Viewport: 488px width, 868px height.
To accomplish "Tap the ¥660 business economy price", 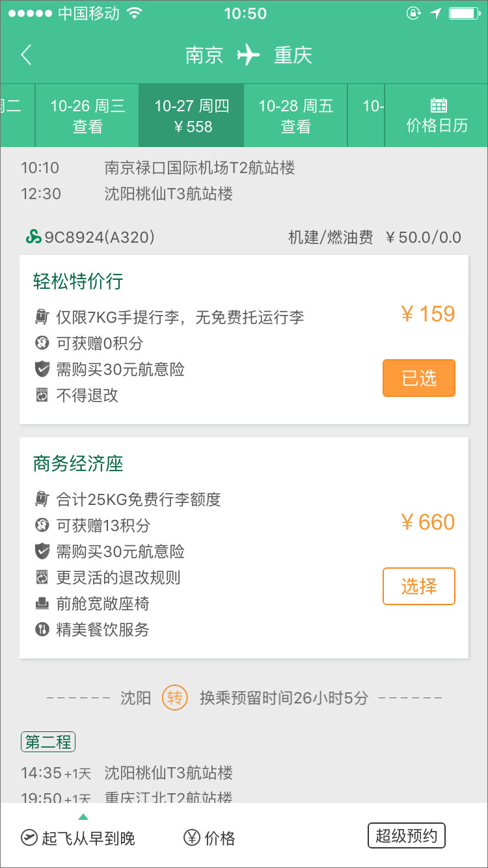I will [427, 522].
